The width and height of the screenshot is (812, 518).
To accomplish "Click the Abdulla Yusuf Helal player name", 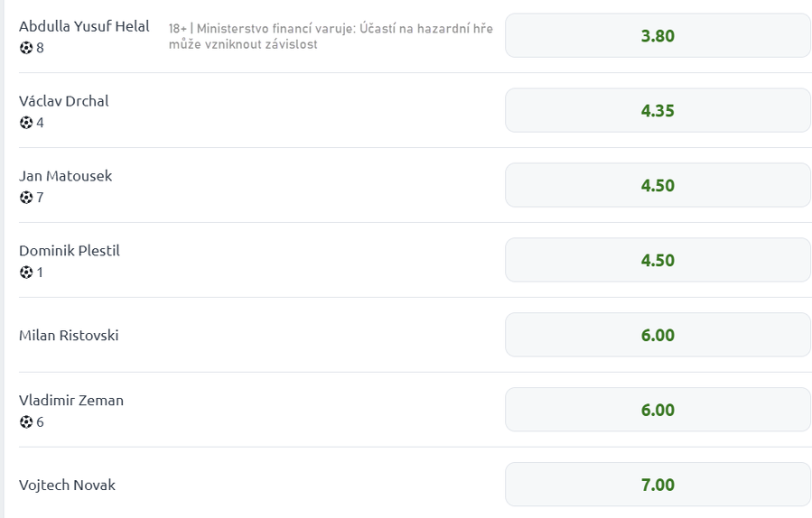I will 84,26.
